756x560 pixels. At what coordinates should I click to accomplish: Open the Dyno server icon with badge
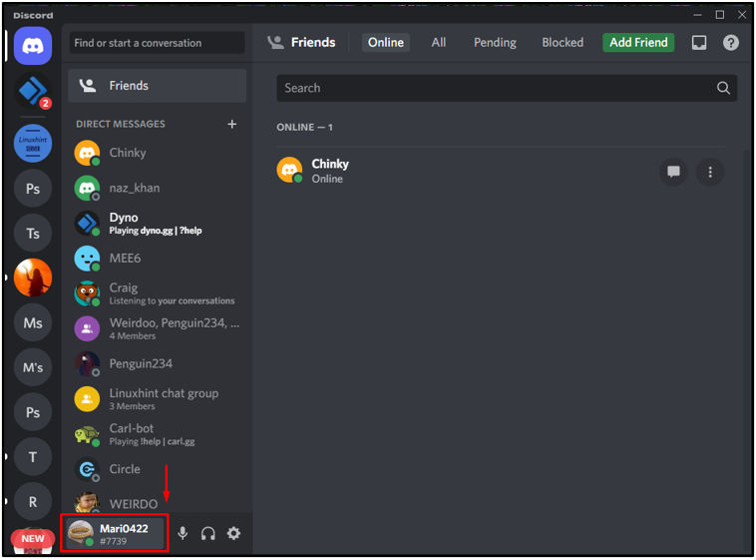coord(33,91)
